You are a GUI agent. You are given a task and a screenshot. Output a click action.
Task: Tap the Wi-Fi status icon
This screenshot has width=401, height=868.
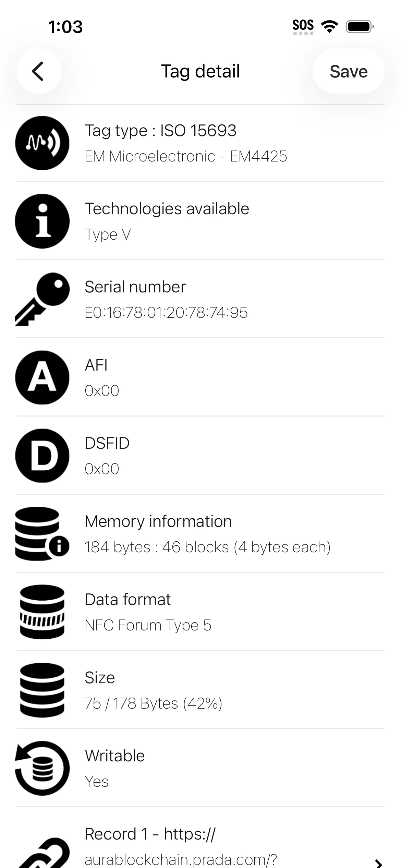(x=330, y=26)
